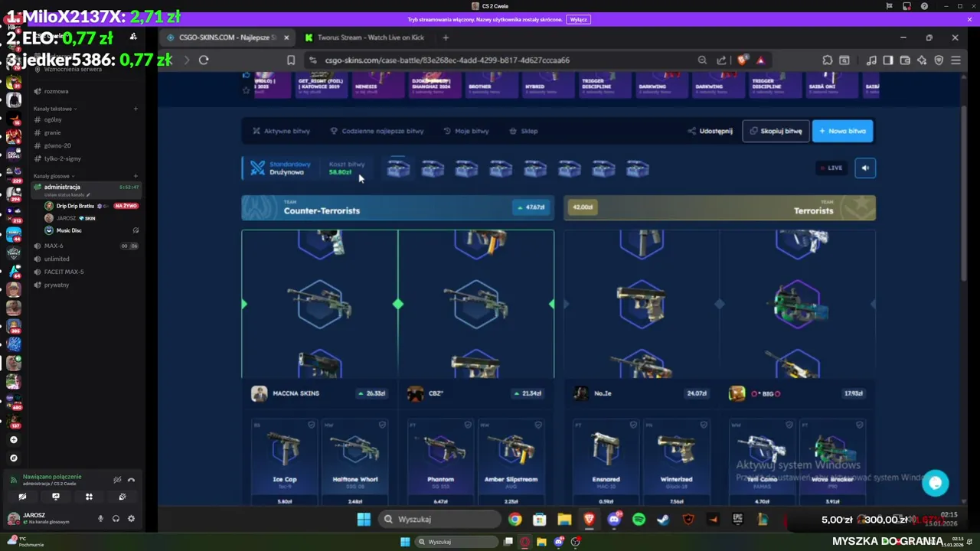
Task: Open Brave Rewards triangle icon
Action: point(760,60)
